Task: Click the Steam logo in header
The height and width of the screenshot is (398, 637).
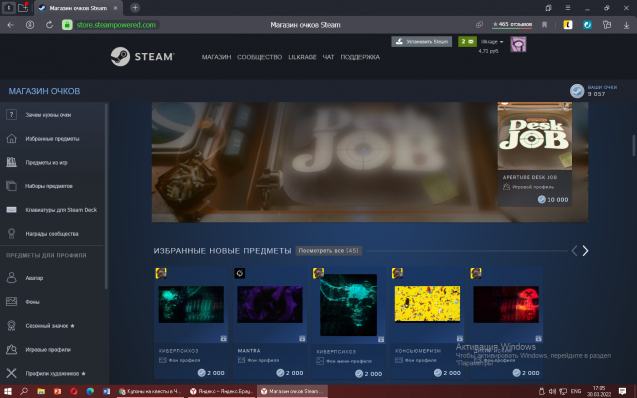Action: tap(143, 56)
